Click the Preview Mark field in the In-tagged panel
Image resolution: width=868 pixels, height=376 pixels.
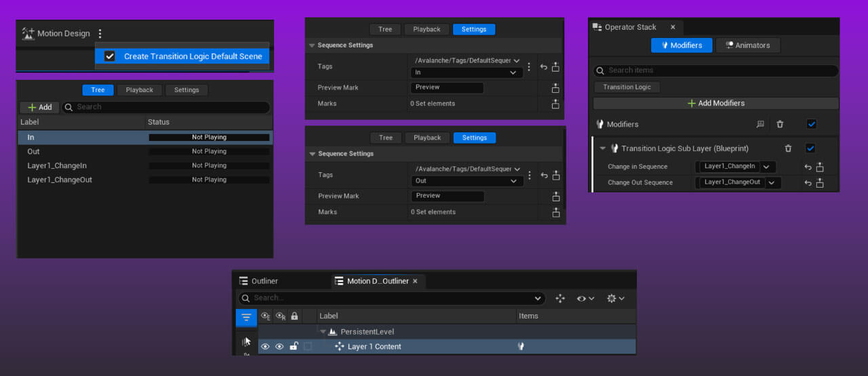coord(447,88)
